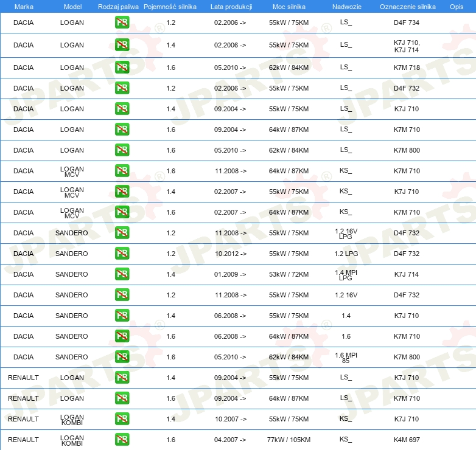Click the Nadwozie column header

347,7
